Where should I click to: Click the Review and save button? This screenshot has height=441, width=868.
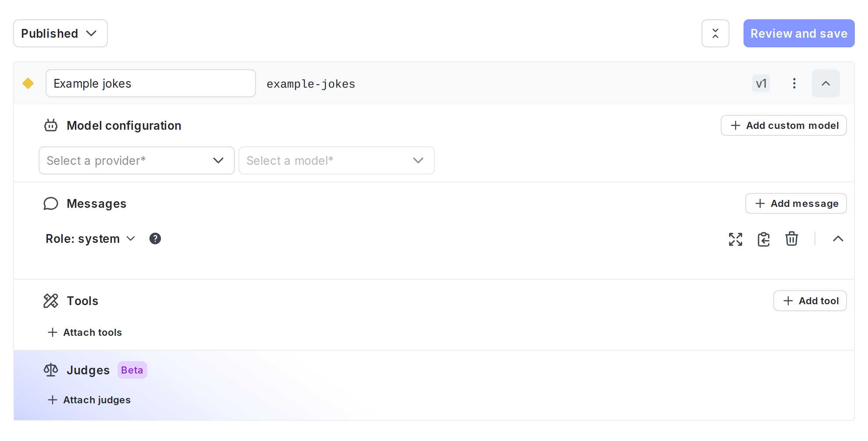point(798,33)
